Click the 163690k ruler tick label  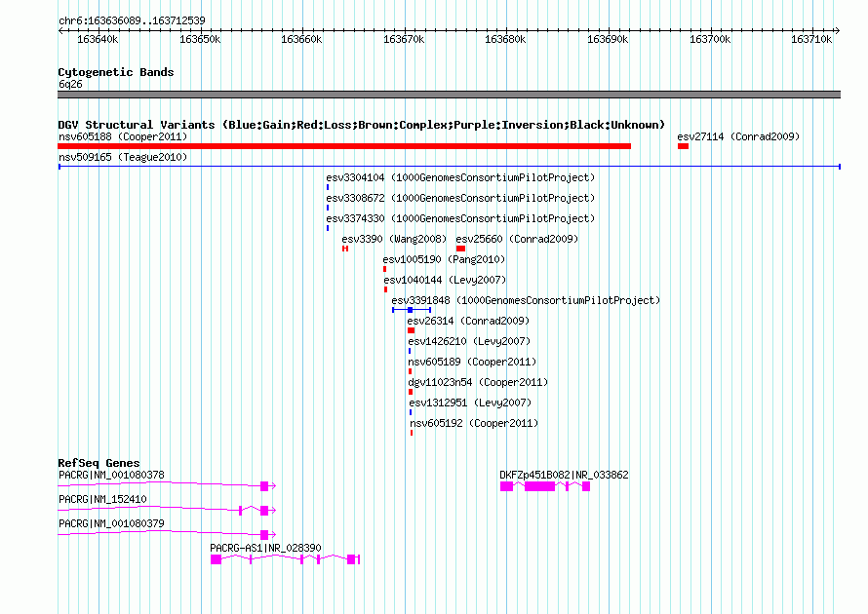coord(608,39)
